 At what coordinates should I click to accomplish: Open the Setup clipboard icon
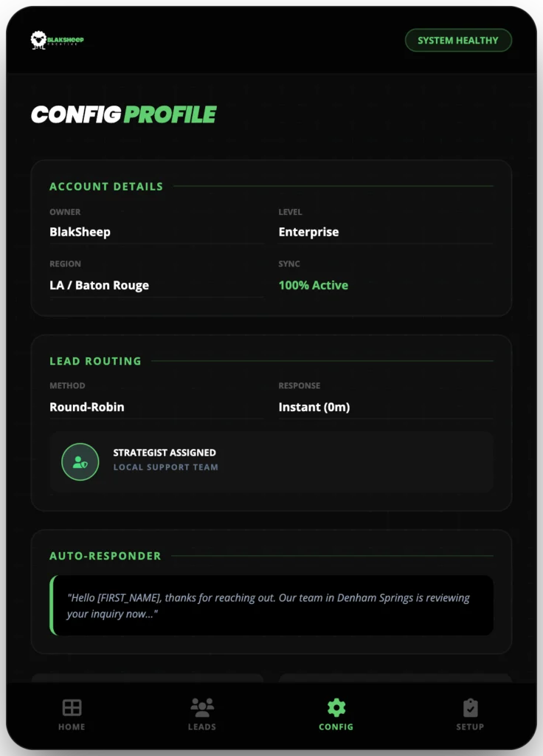pyautogui.click(x=470, y=706)
